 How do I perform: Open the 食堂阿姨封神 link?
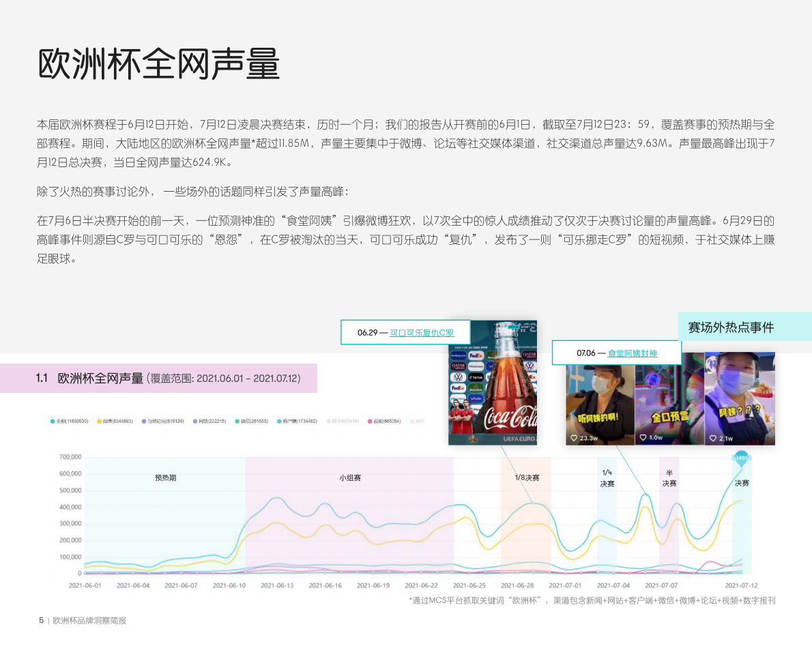[x=633, y=353]
